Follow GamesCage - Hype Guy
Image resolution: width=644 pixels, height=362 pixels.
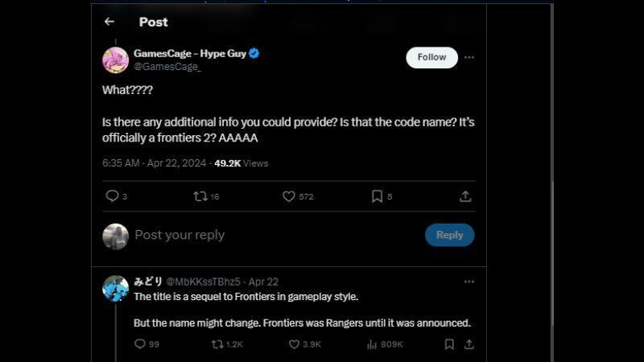pyautogui.click(x=431, y=57)
